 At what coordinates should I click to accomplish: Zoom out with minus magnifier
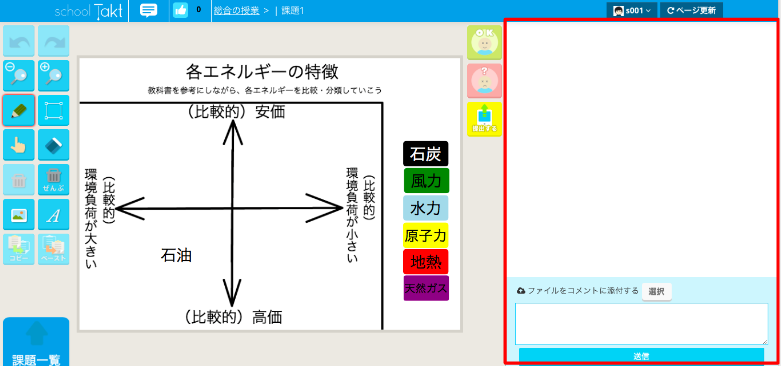[x=19, y=76]
